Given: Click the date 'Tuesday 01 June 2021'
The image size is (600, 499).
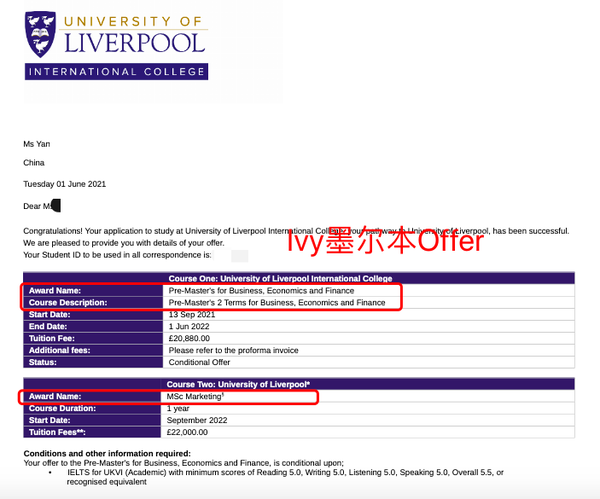Looking at the screenshot, I should coord(64,184).
